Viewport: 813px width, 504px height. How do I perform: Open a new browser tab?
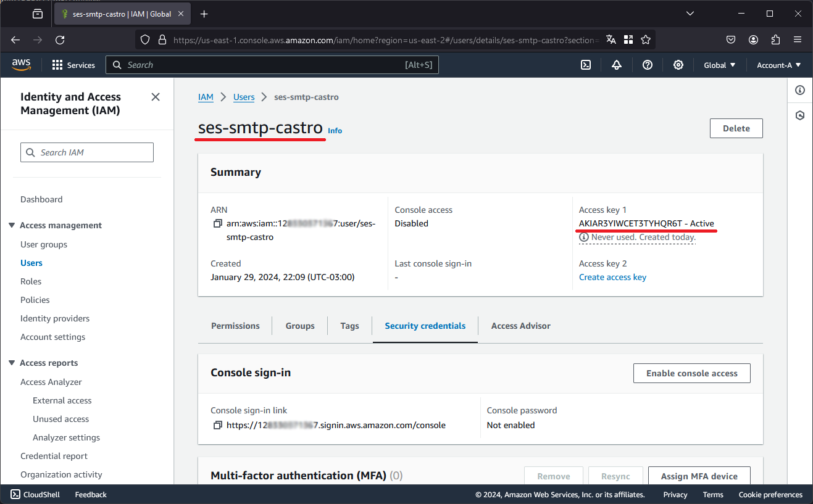[204, 14]
